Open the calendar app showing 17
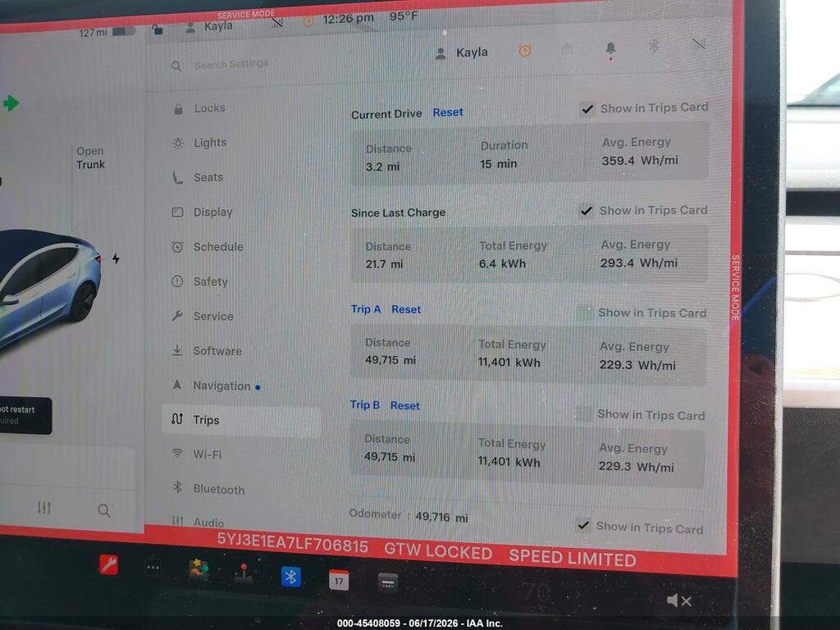This screenshot has width=840, height=630. (339, 580)
